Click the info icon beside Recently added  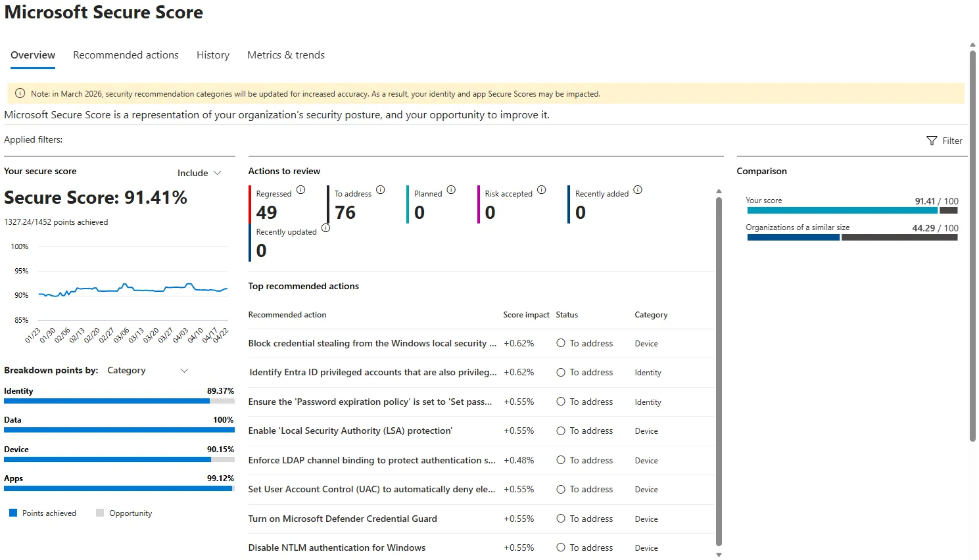click(x=637, y=190)
